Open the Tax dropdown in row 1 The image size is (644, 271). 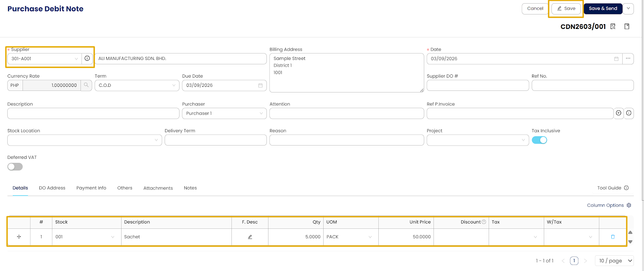516,237
